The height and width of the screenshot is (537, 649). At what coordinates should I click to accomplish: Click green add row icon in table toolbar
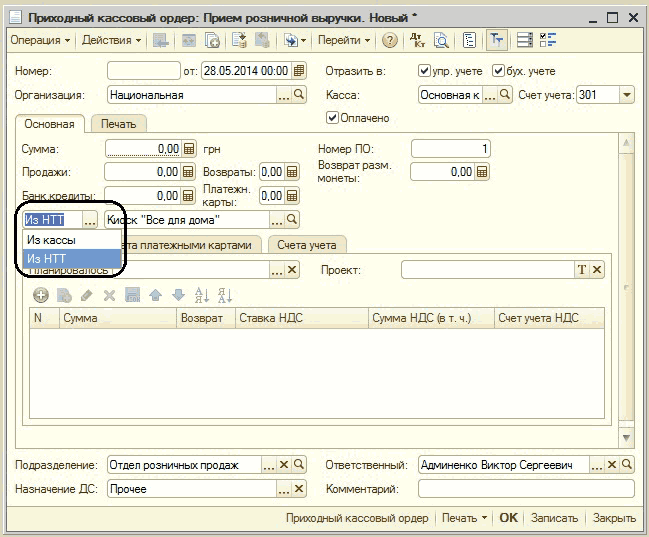41,295
